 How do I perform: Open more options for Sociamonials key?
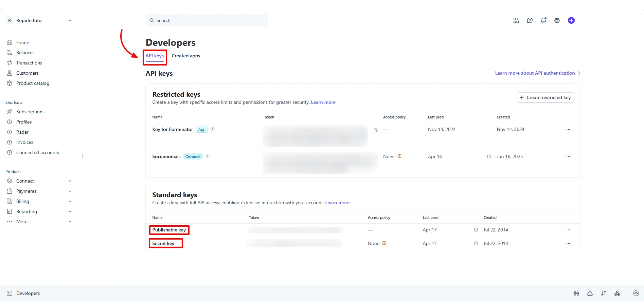point(568,156)
